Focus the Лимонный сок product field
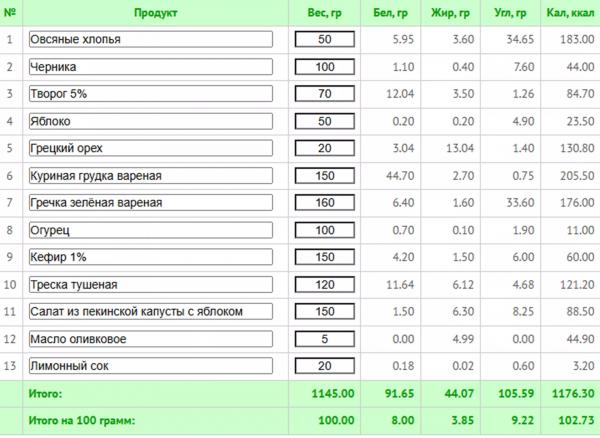 tap(151, 365)
